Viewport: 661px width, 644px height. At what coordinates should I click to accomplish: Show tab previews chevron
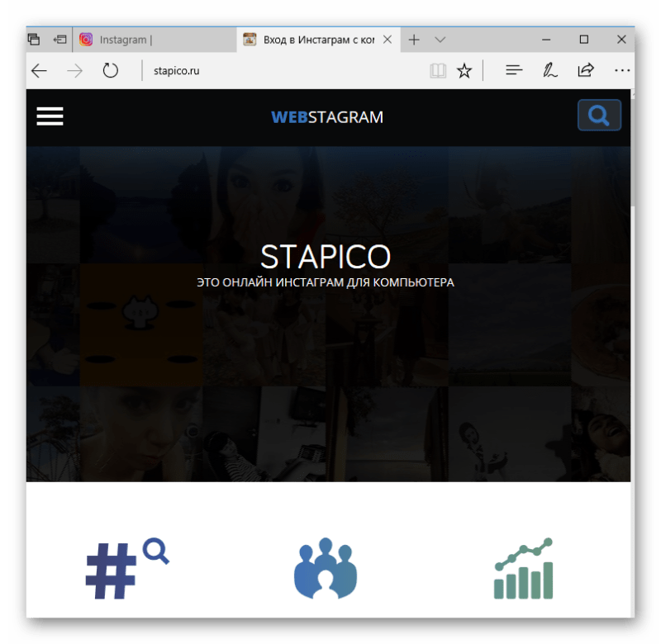(440, 40)
